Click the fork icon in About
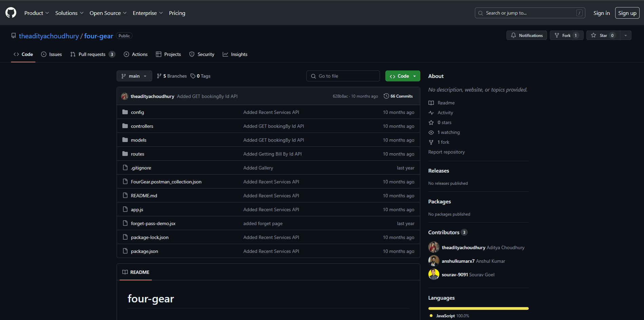Viewport: 644px width, 320px height. click(x=431, y=142)
